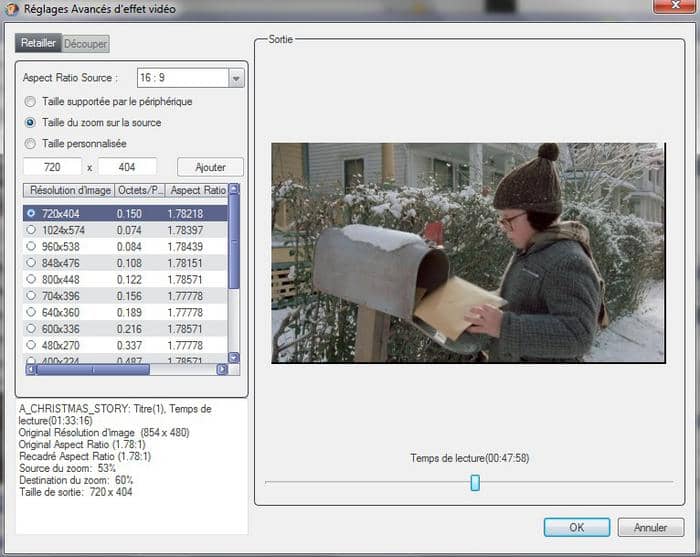Click the video preview image
Image resolution: width=700 pixels, height=557 pixels.
[468, 253]
